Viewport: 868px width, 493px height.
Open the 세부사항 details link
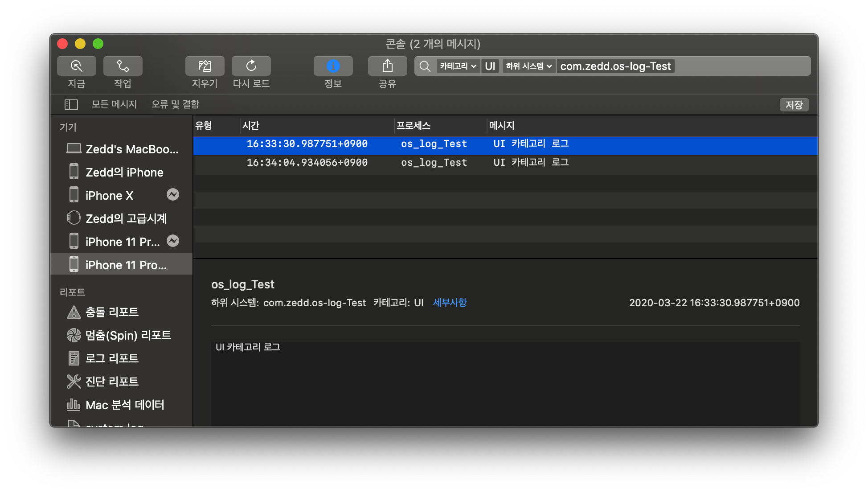[x=450, y=303]
